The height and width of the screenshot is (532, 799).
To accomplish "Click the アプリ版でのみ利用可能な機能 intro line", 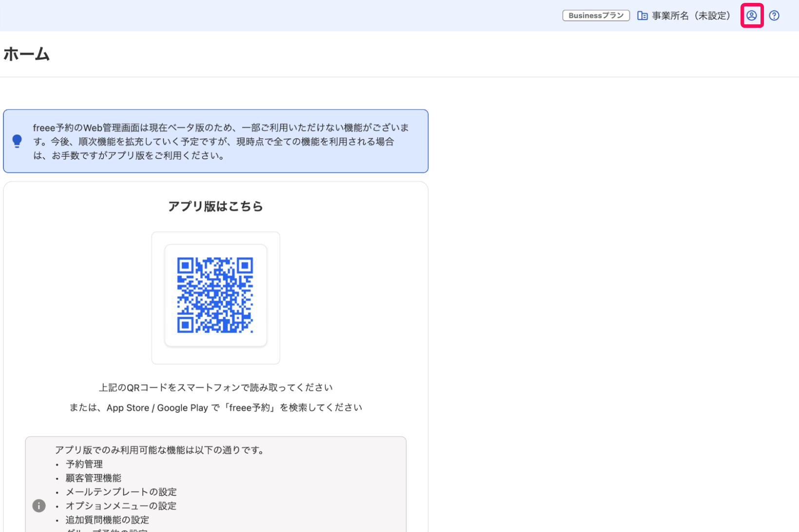I will coord(160,450).
